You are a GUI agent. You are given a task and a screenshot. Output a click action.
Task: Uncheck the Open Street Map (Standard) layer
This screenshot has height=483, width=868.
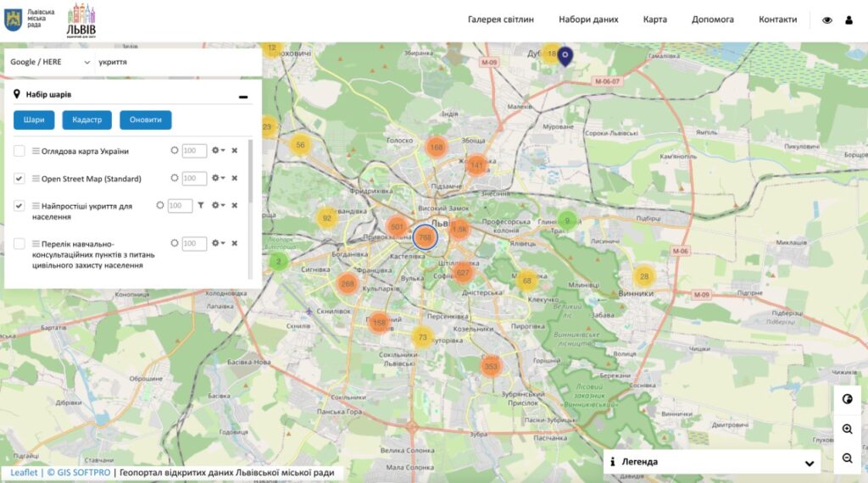(19, 179)
